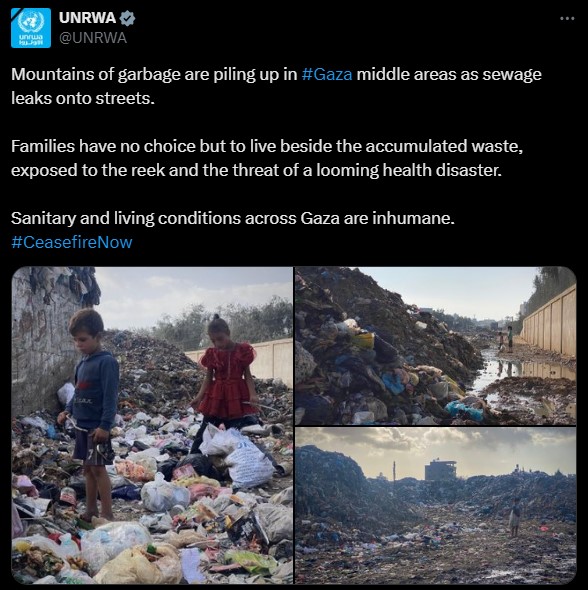Image resolution: width=588 pixels, height=590 pixels.
Task: Click the lone child standing in the sunset photo
Action: (515, 517)
